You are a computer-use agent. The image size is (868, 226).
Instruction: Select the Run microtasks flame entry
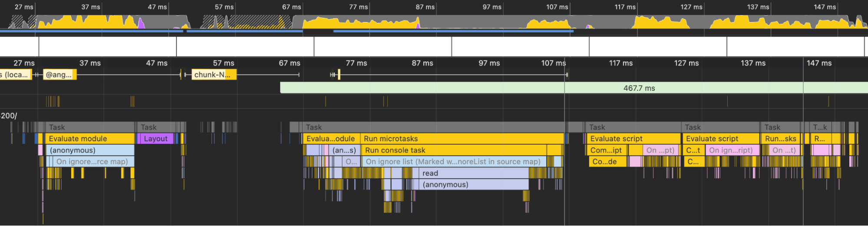tap(462, 139)
